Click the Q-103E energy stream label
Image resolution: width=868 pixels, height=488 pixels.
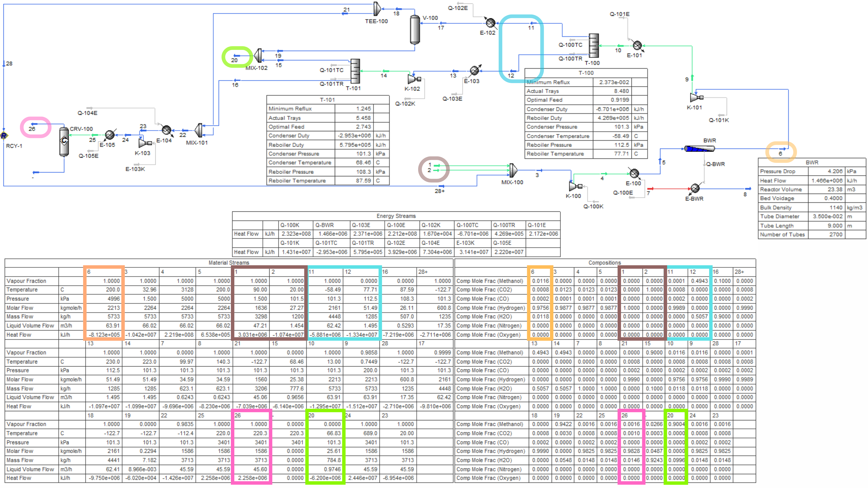(452, 99)
